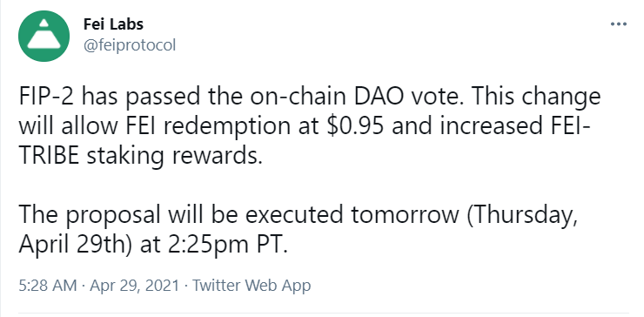This screenshot has width=644, height=317.
Task: Open the tweet's three-dot more options menu
Action: 619,24
